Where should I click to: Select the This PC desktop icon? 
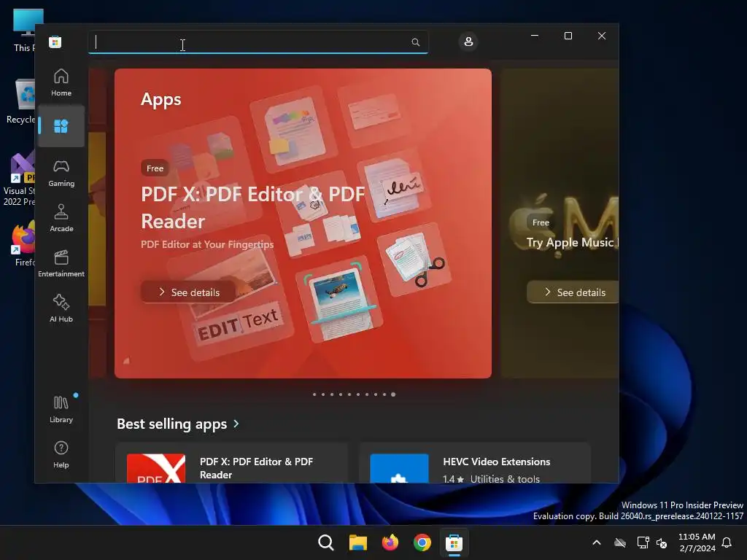[24, 30]
